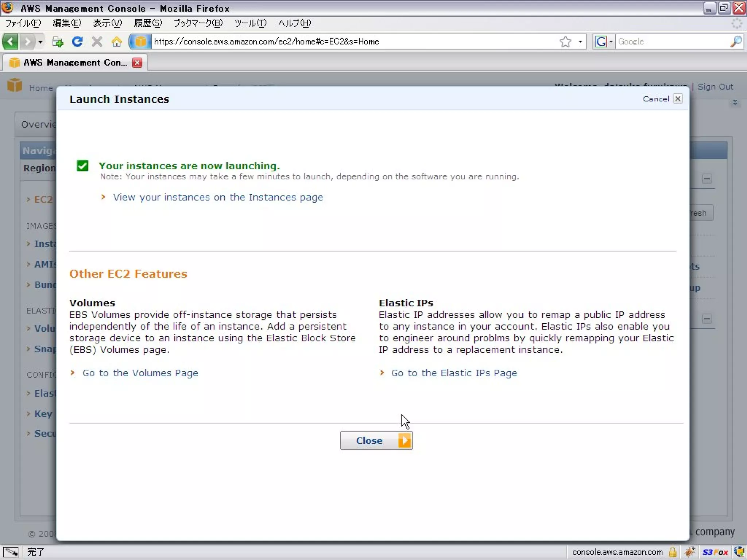Viewport: 747px width, 560px height.
Task: Reload the page with the refresh icon
Action: point(77,42)
